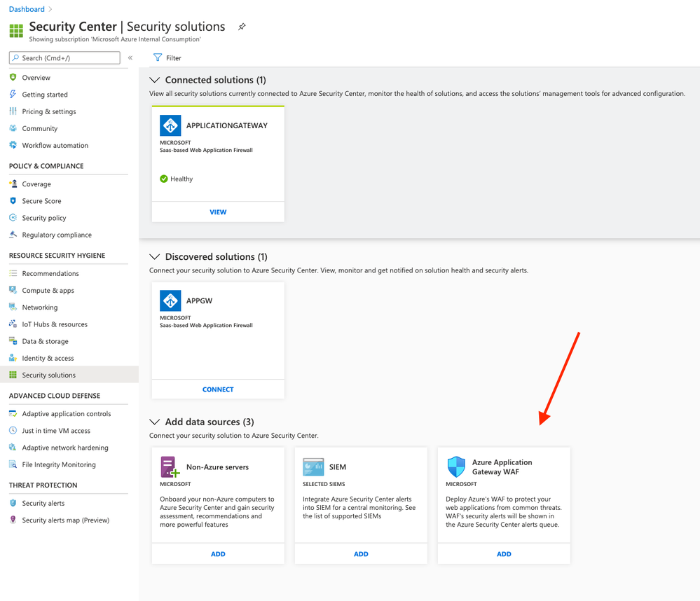Click the Security alerts shield icon
Image resolution: width=700 pixels, height=601 pixels.
[13, 503]
